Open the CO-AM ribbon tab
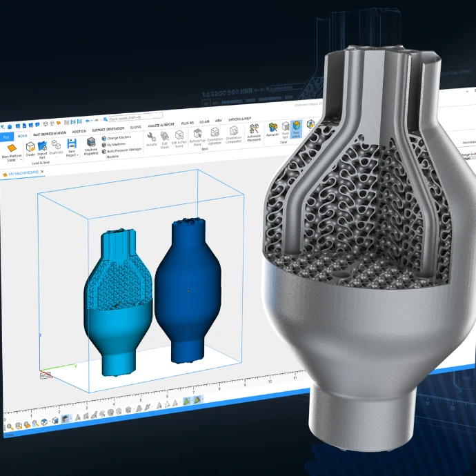The width and height of the screenshot is (476, 476). point(204,121)
